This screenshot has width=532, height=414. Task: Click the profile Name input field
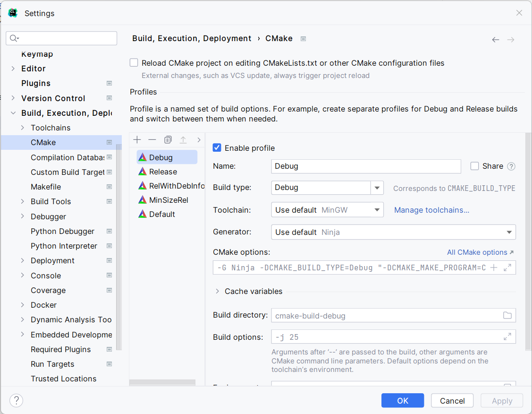[x=366, y=166]
